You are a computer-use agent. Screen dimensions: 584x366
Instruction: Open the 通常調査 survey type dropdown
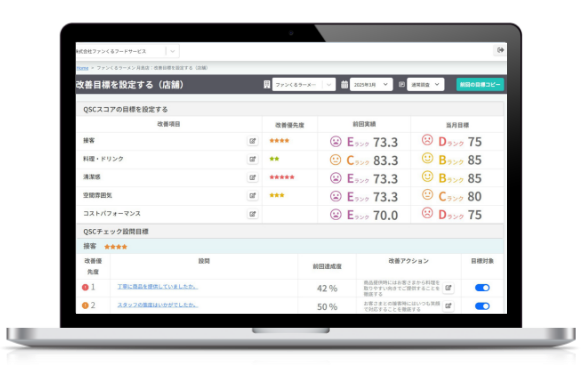[425, 85]
